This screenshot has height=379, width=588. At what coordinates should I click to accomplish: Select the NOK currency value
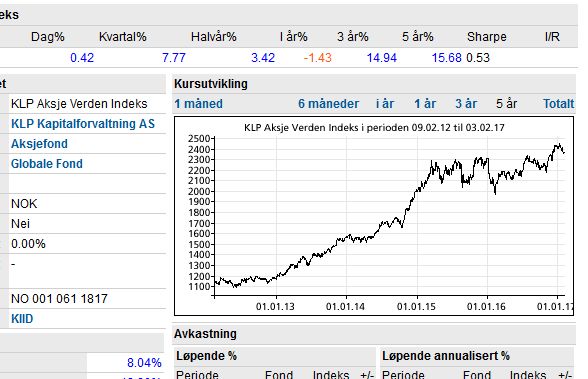point(24,204)
